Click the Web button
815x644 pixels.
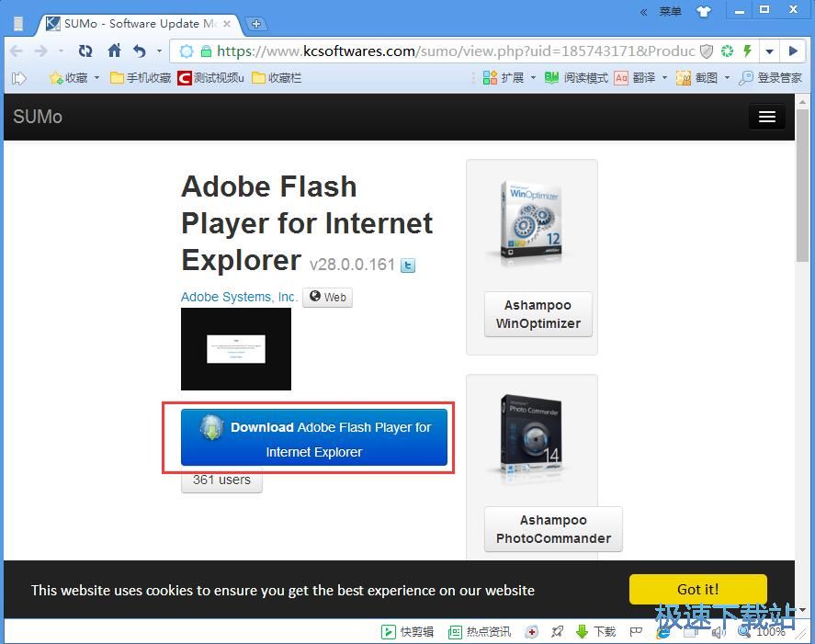coord(327,298)
